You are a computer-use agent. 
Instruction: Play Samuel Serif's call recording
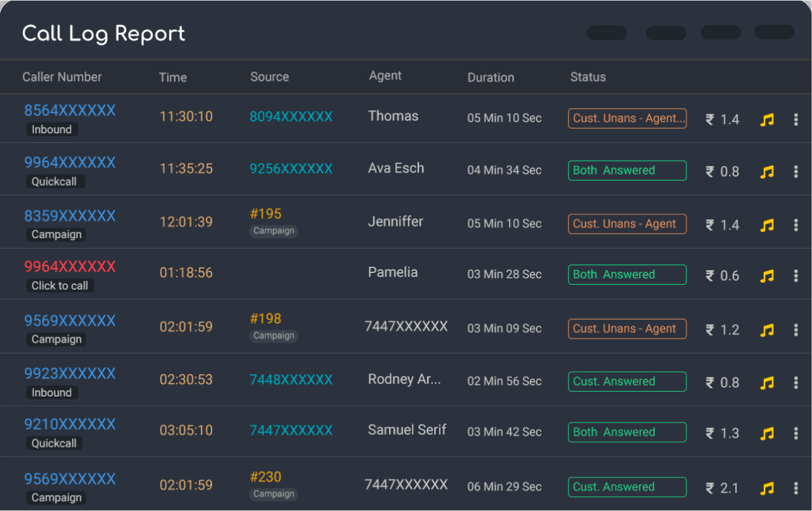(x=767, y=433)
